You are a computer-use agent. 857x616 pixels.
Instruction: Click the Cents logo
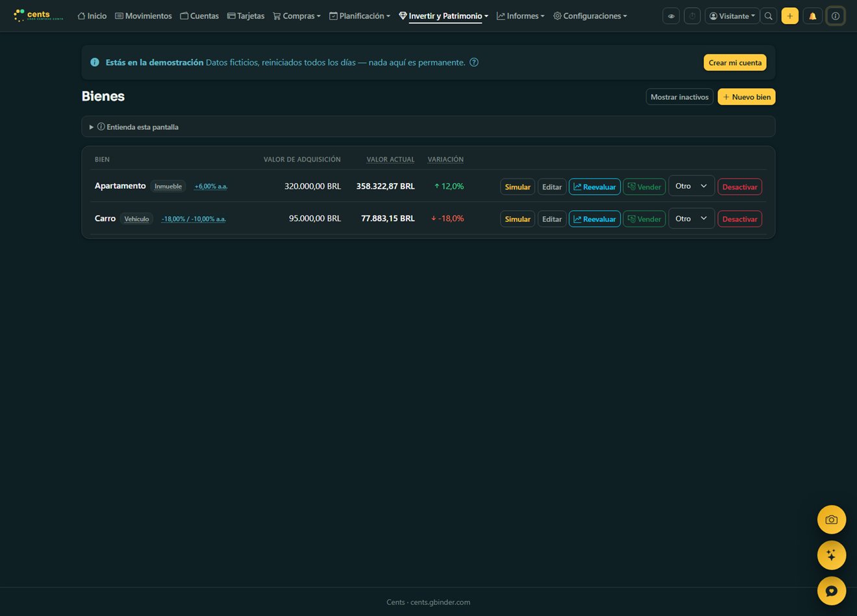coord(38,16)
